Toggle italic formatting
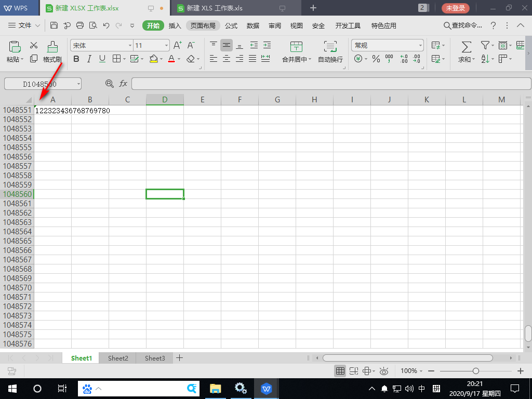This screenshot has width=532, height=399. 89,59
